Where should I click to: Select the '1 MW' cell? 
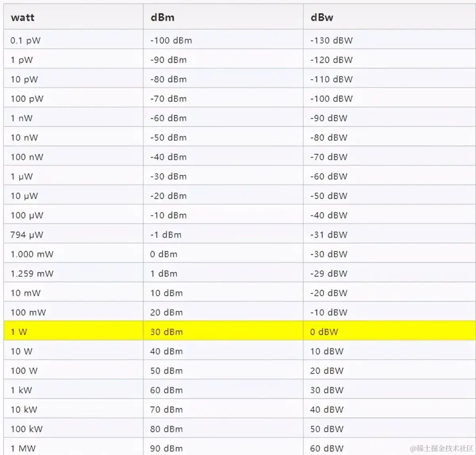[x=73, y=447]
